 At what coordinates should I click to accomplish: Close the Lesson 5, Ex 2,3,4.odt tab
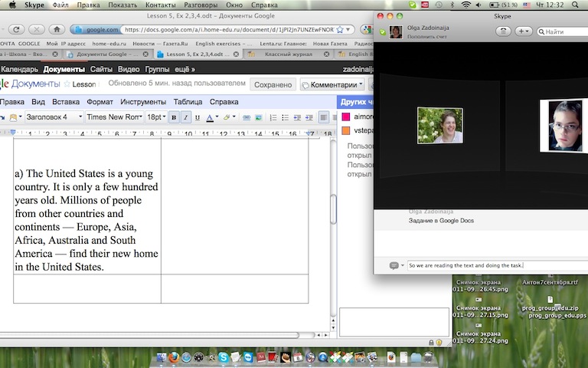[236, 54]
